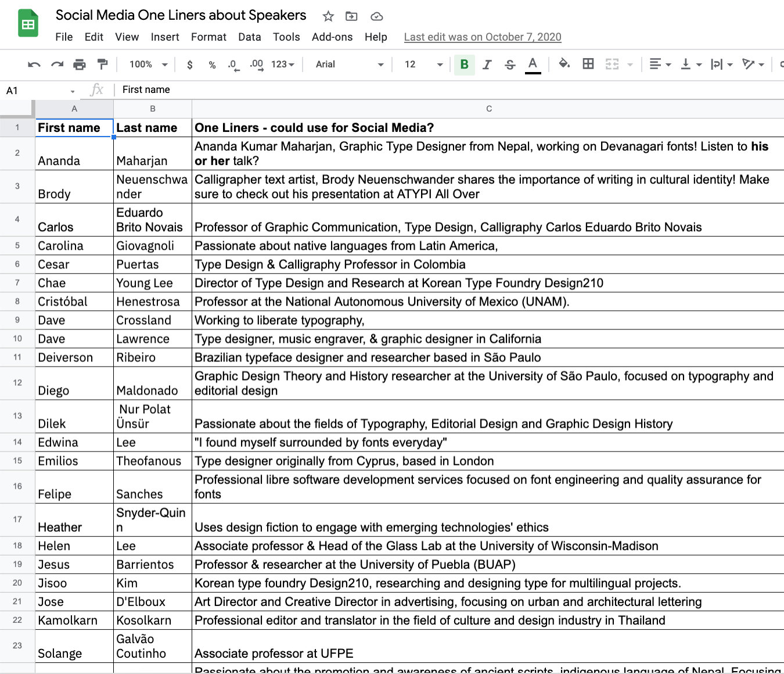Open the Help menu
The height and width of the screenshot is (674, 784).
click(376, 37)
